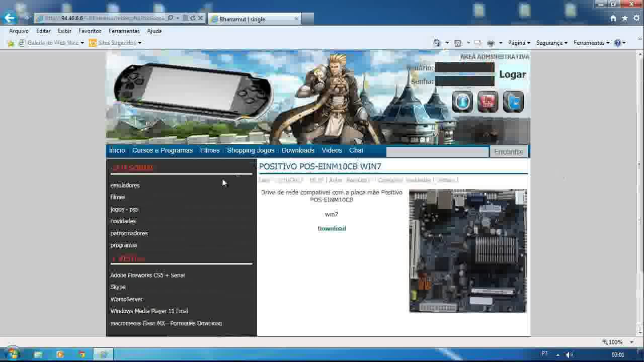Screen dimensions: 644x362
Task: Open the Ajuda menu
Action: coord(154,31)
